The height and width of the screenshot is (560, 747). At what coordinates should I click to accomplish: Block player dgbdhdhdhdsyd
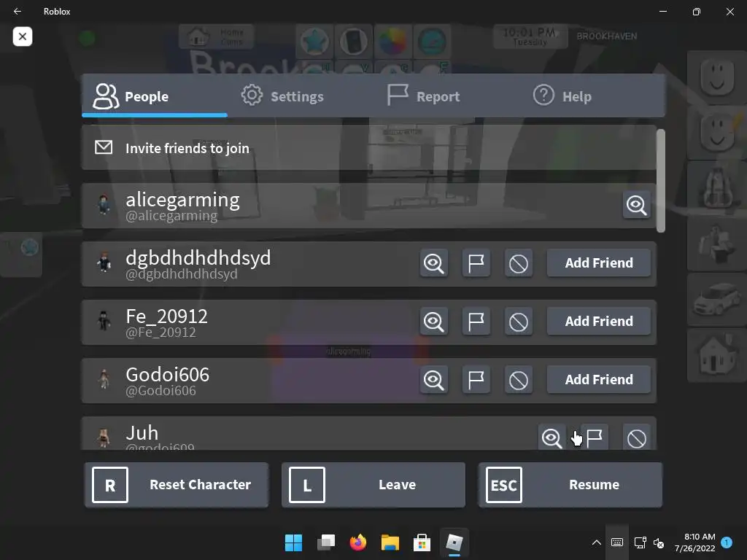[519, 262]
